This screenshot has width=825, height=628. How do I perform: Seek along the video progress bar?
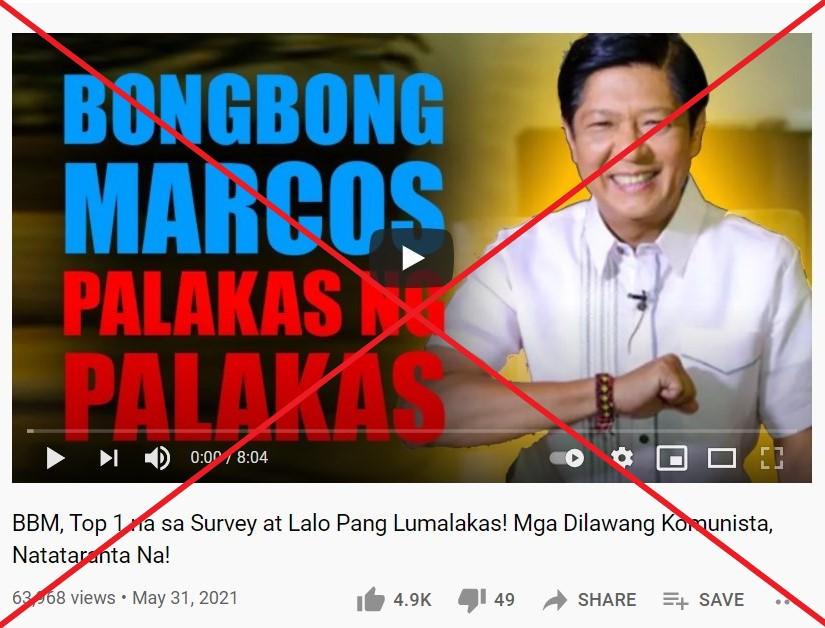click(411, 431)
